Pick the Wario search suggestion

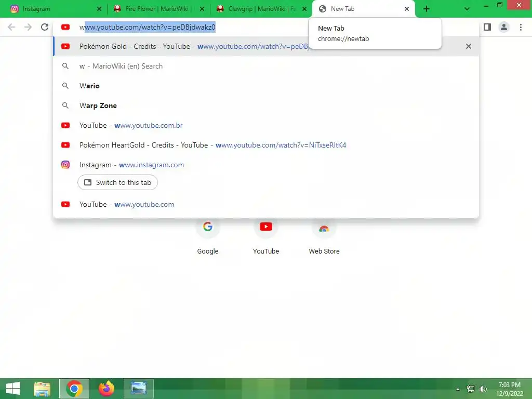tap(266, 86)
